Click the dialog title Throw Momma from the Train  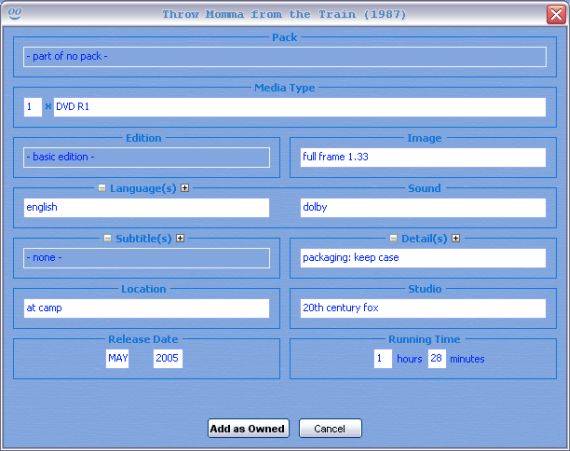[x=284, y=15]
